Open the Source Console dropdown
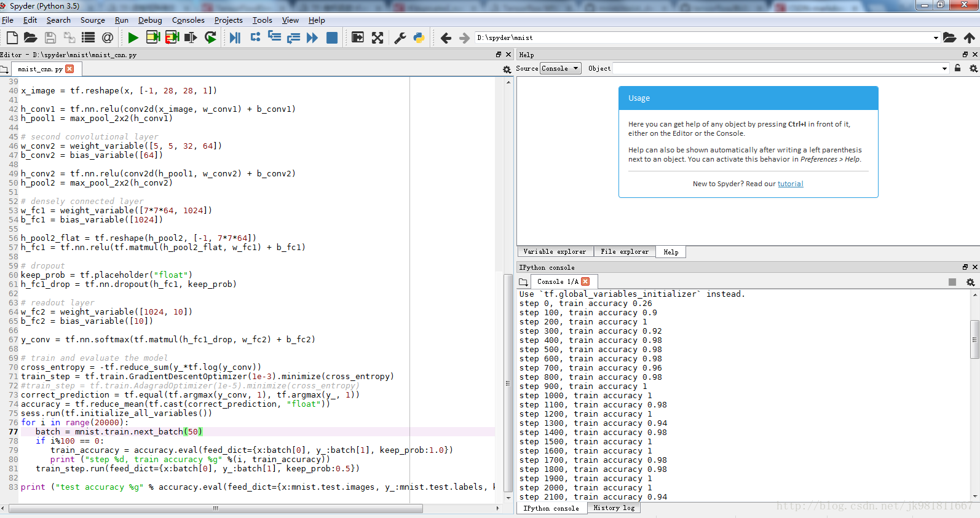The image size is (980, 518). (561, 68)
